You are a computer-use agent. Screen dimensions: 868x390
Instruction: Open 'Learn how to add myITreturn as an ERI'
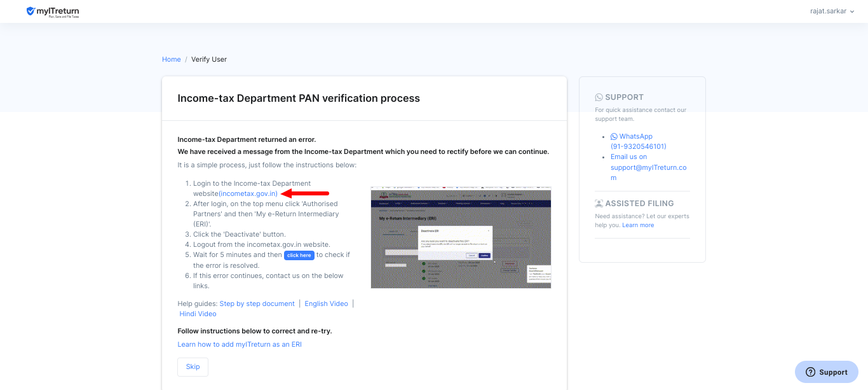[x=240, y=344]
